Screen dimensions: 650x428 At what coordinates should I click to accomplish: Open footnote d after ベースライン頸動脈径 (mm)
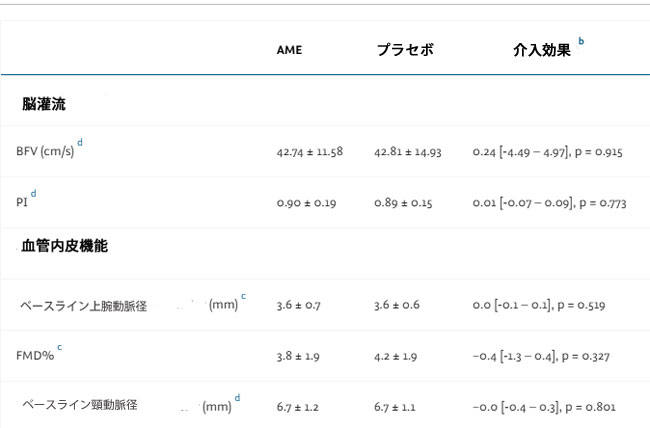(237, 398)
